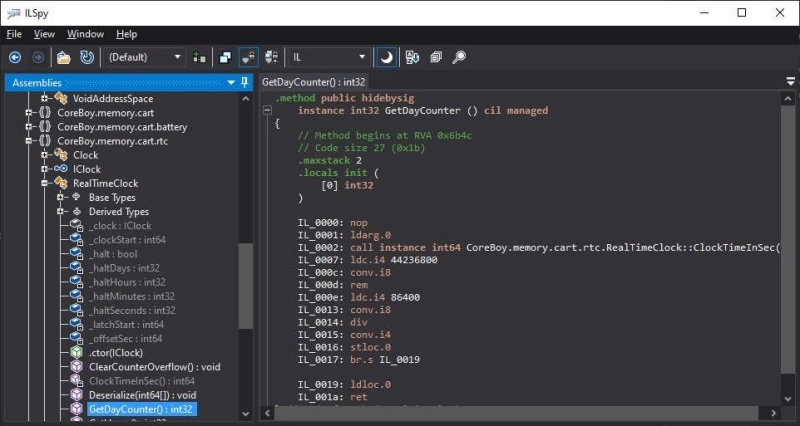Select the _haltDays : int32 field
800x426 pixels.
(x=124, y=268)
